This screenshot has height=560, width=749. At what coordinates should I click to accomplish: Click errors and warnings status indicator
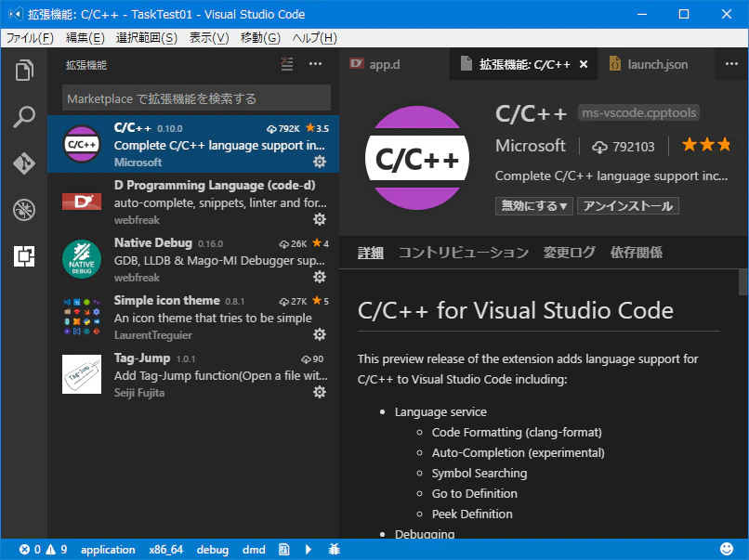pos(43,550)
